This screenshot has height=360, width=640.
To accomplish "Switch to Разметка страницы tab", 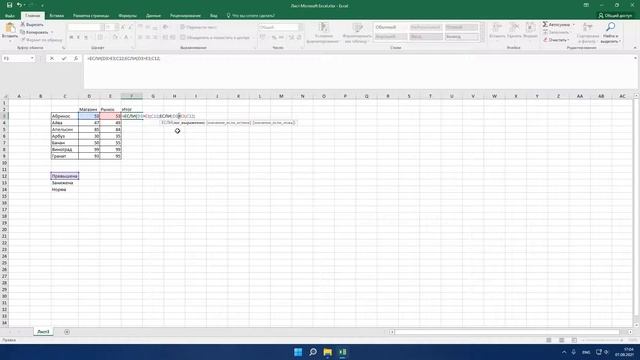I will coord(91,16).
